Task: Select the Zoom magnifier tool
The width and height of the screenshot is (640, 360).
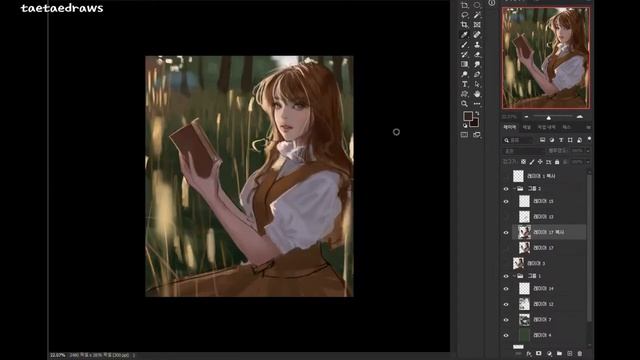Action: coord(464,104)
